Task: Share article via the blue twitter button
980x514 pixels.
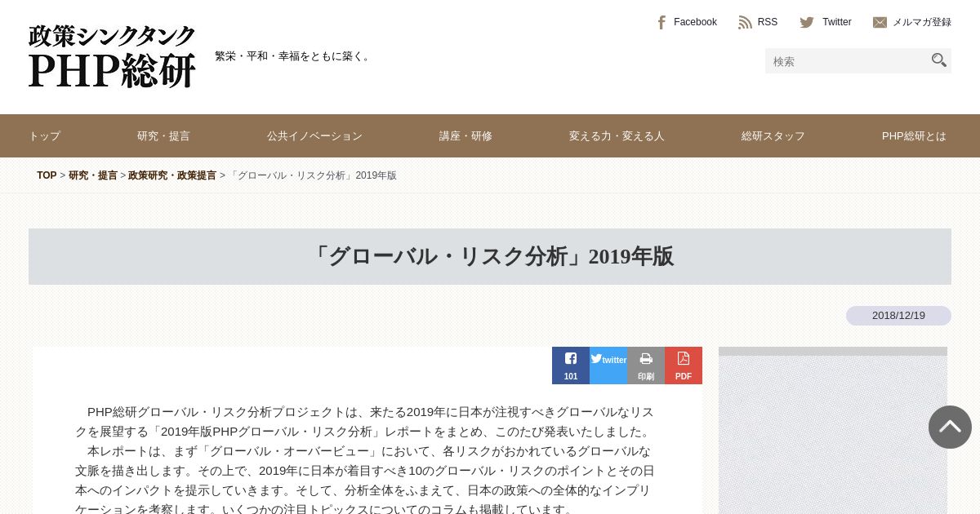Action: [608, 366]
